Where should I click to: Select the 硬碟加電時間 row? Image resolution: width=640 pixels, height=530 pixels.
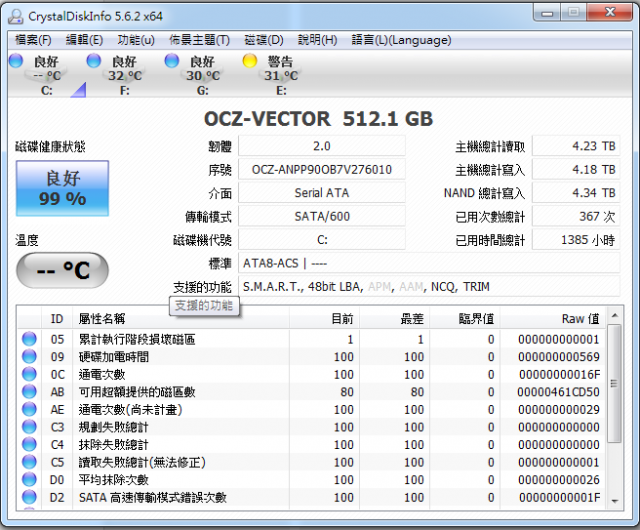pyautogui.click(x=312, y=356)
